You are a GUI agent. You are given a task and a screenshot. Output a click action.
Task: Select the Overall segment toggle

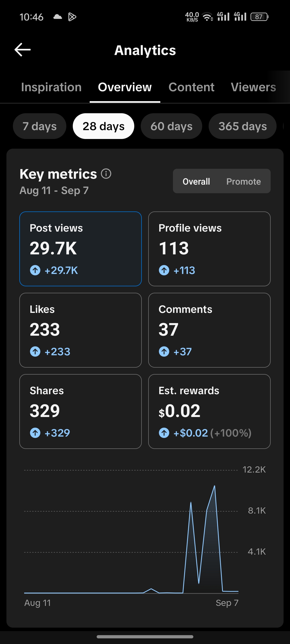[x=196, y=181]
